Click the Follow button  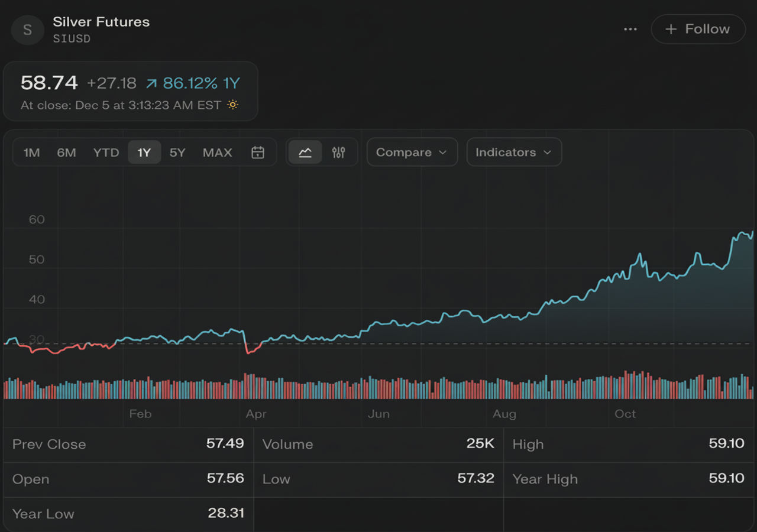coord(698,29)
